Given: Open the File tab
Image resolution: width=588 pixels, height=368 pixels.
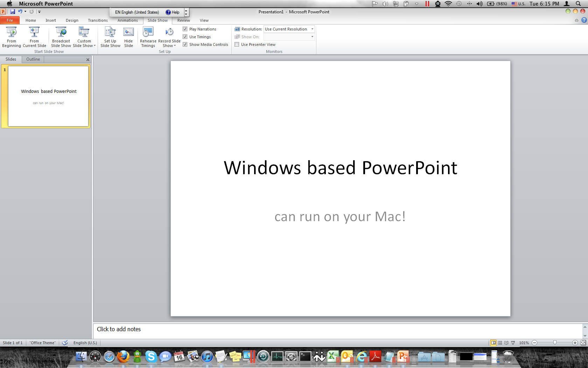Looking at the screenshot, I should coord(10,20).
